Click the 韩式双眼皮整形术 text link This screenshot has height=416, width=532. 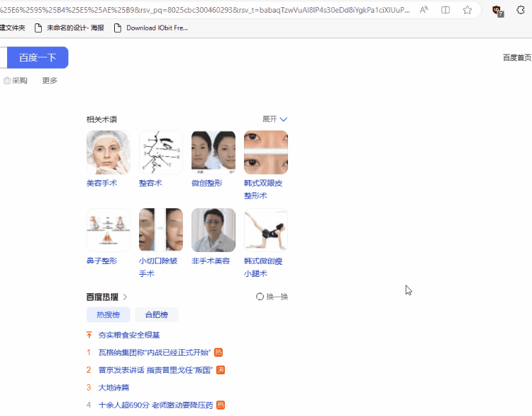(263, 189)
